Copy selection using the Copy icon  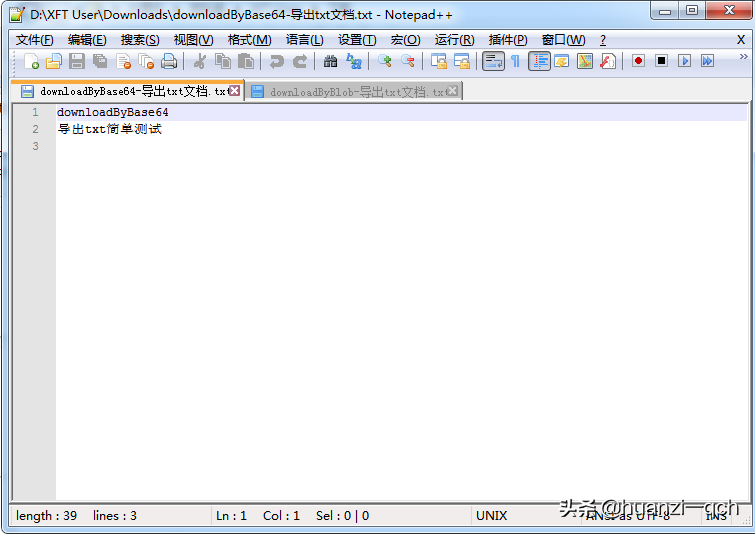[x=223, y=61]
